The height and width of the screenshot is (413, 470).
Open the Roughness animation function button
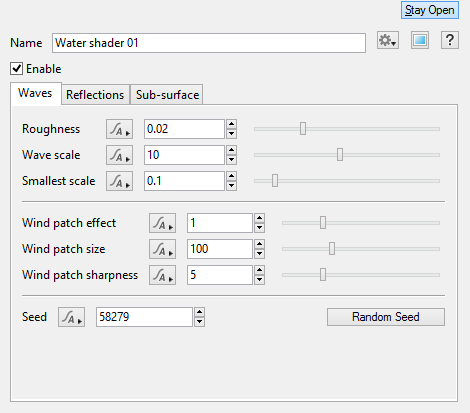pos(119,129)
